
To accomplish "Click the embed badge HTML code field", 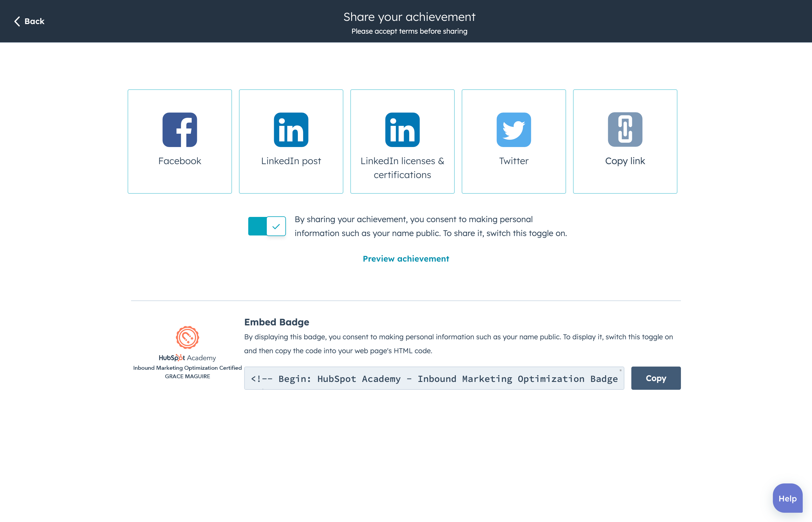I will pos(434,378).
